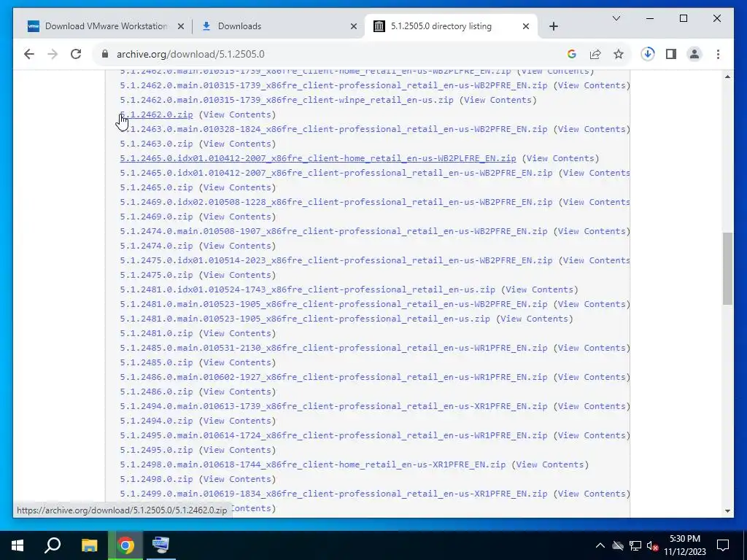Close the 5.1.2505.0 directory listing tab
The width and height of the screenshot is (747, 560).
pyautogui.click(x=526, y=26)
